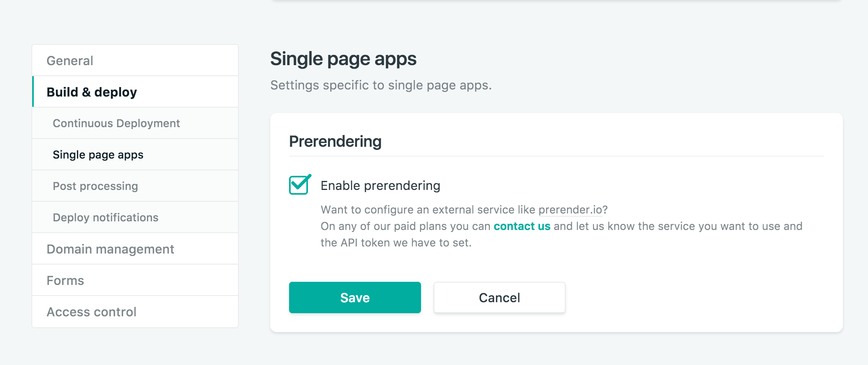The width and height of the screenshot is (868, 365).
Task: Open the Post processing settings
Action: (x=95, y=186)
